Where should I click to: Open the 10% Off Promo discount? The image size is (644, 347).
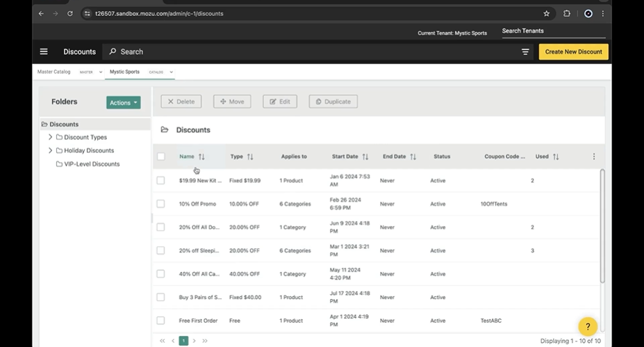tap(197, 204)
